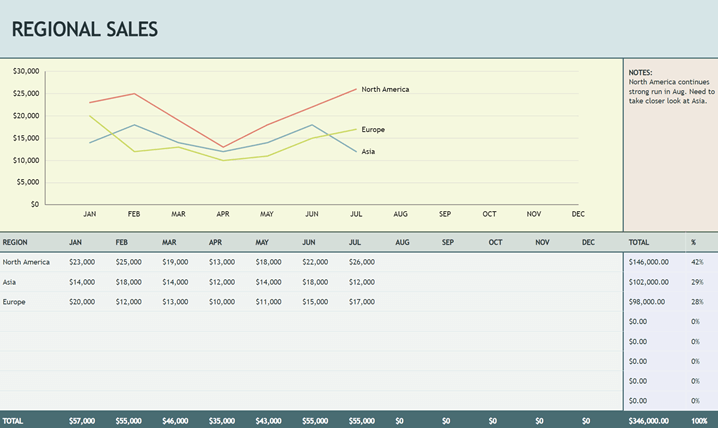Select Asia's January sales cell
The height and width of the screenshot is (428, 718).
pos(82,282)
